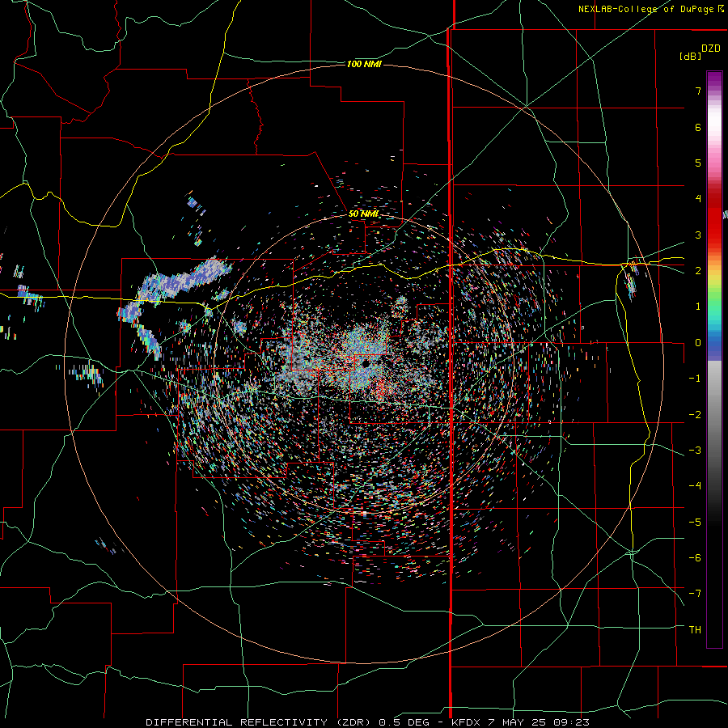Click the TH threshold label on the scale
Screen dimensions: 728x728
pos(695,630)
